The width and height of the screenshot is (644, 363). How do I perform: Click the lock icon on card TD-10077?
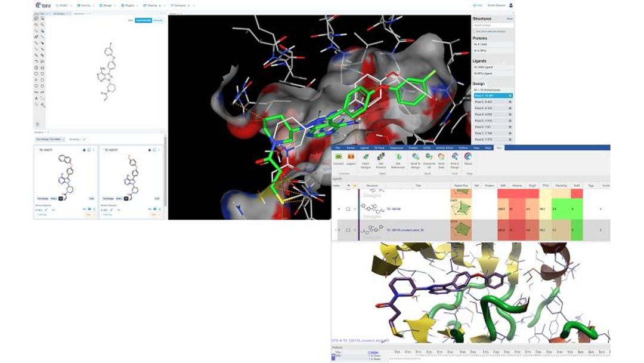point(84,150)
